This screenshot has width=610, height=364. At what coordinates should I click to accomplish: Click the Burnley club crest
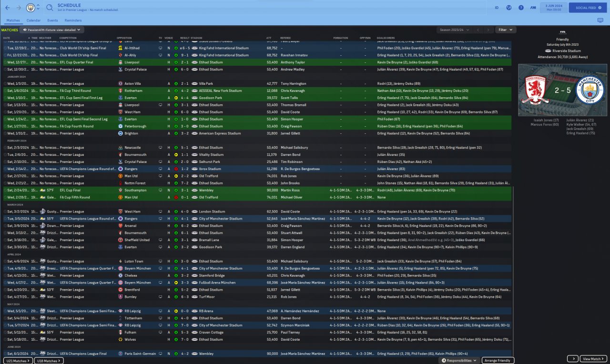click(x=120, y=297)
